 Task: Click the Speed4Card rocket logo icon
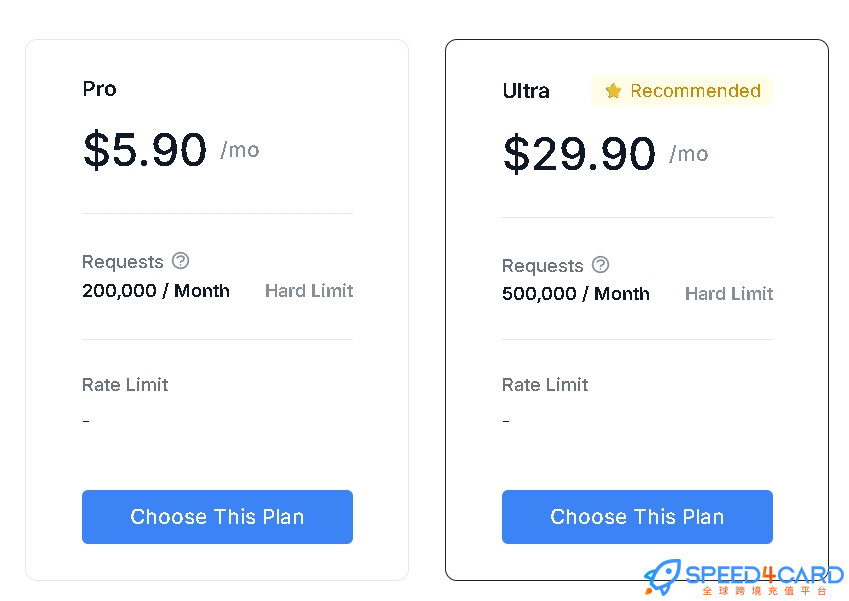coord(662,577)
